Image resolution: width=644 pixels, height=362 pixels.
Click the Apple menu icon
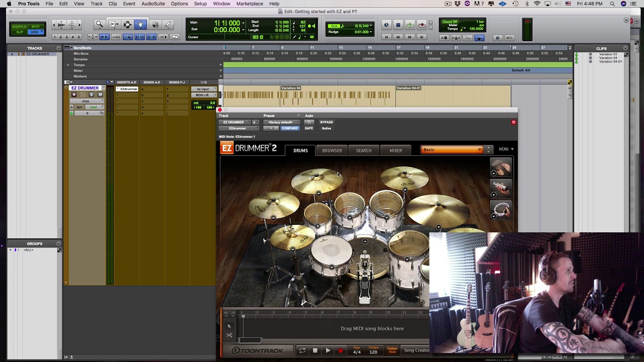tap(9, 4)
